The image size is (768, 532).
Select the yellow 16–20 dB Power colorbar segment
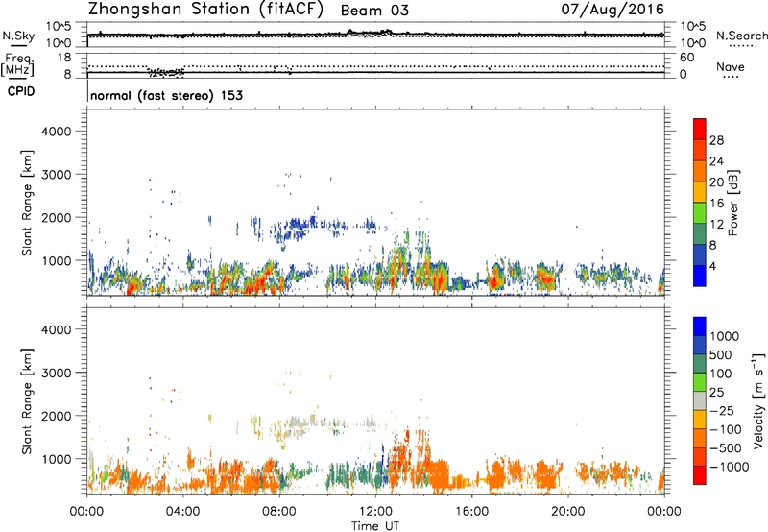coord(700,192)
